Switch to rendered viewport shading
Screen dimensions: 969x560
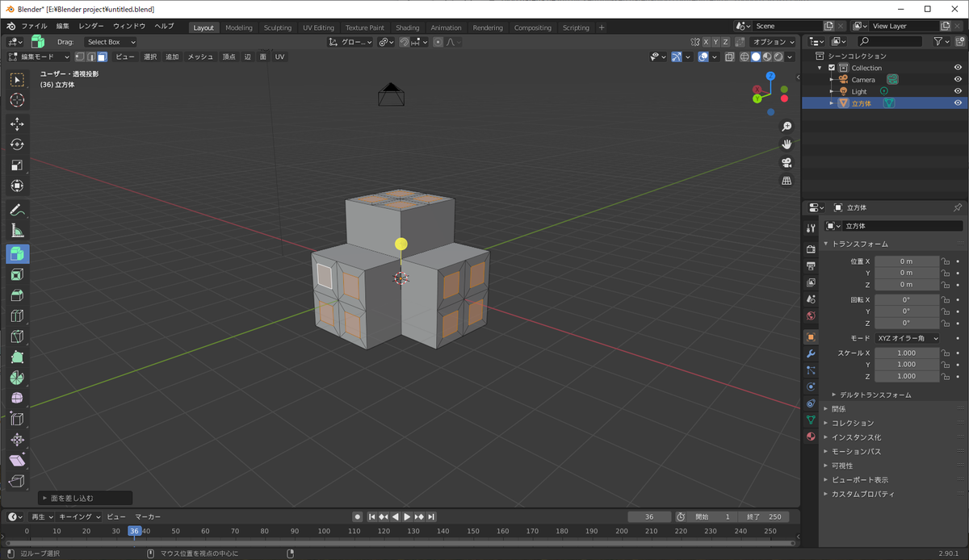[x=778, y=56]
